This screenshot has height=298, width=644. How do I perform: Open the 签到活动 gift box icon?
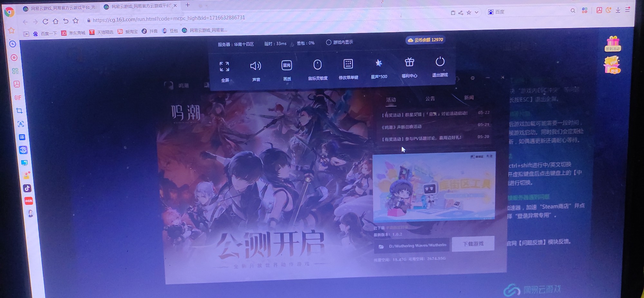pos(612,44)
